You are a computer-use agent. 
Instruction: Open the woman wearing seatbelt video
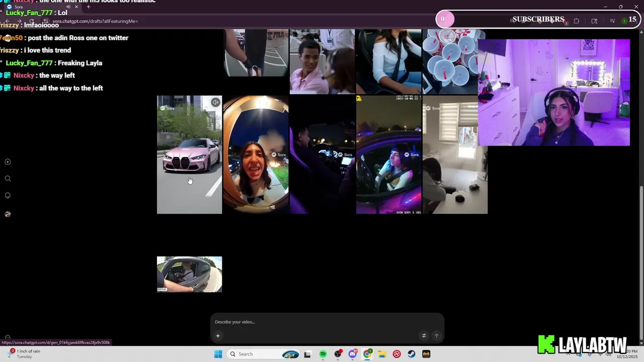point(388,61)
